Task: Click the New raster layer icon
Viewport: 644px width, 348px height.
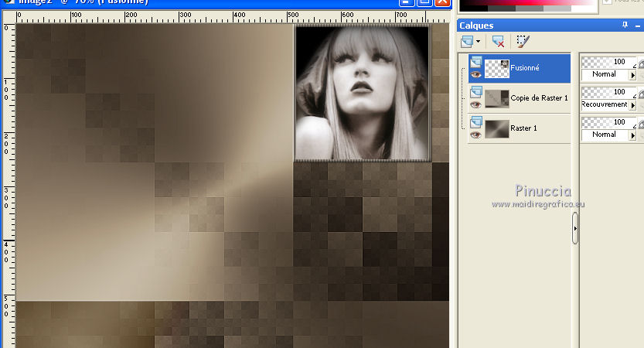Action: tap(467, 42)
